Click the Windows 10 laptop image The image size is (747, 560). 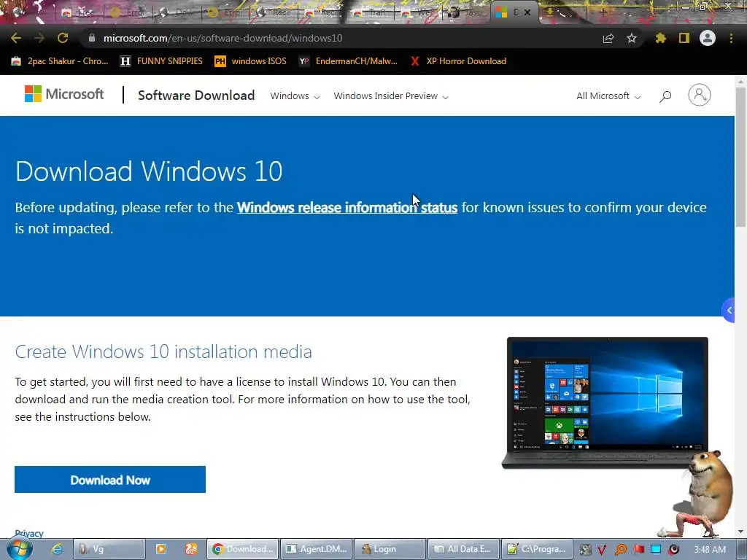605,402
